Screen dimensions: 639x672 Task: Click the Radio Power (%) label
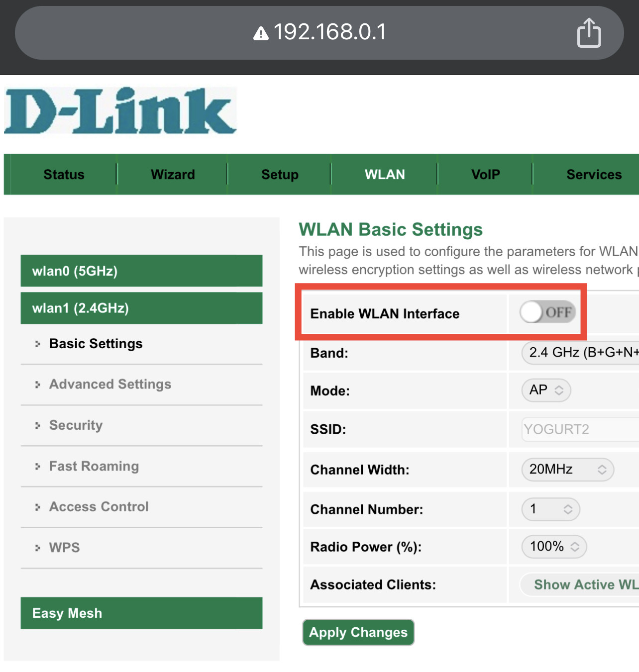[x=366, y=547]
